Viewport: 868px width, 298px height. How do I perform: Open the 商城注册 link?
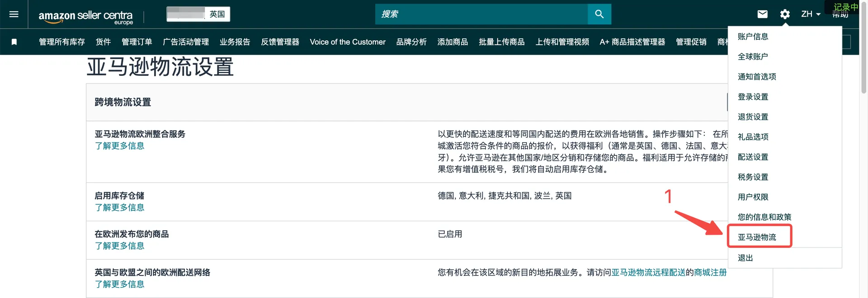coord(710,273)
